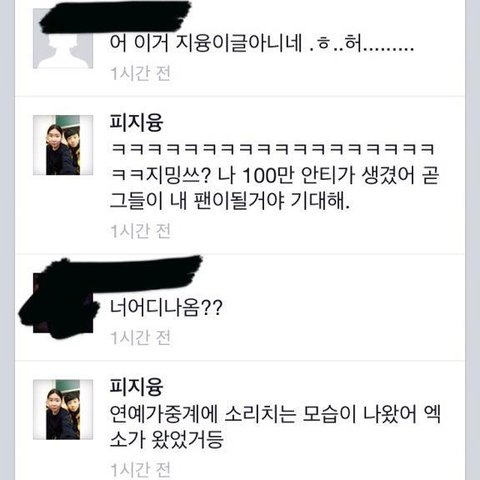Tap the line mentioning '100만 안티가 생겼어'
This screenshot has height=480, width=480.
[x=275, y=175]
